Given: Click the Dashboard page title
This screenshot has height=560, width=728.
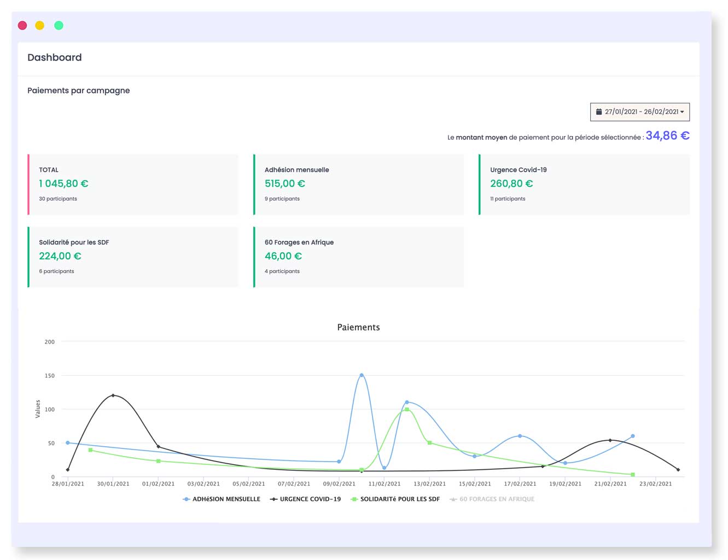Looking at the screenshot, I should point(55,57).
